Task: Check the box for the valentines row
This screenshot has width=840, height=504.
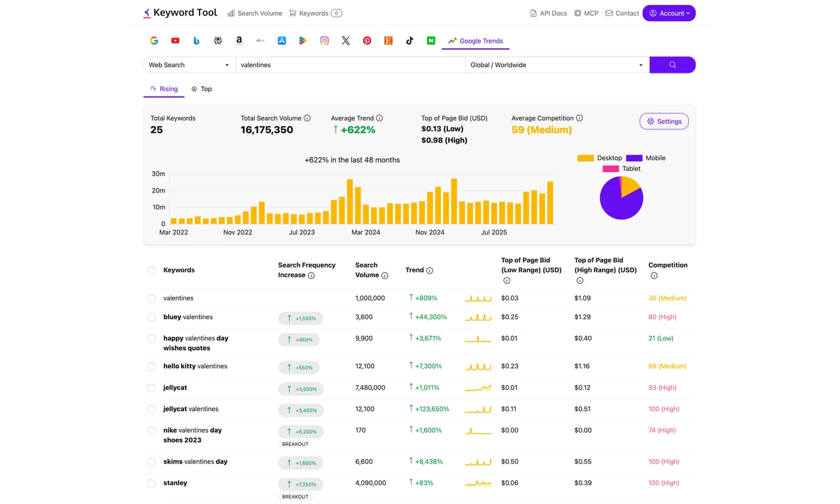Action: [151, 298]
